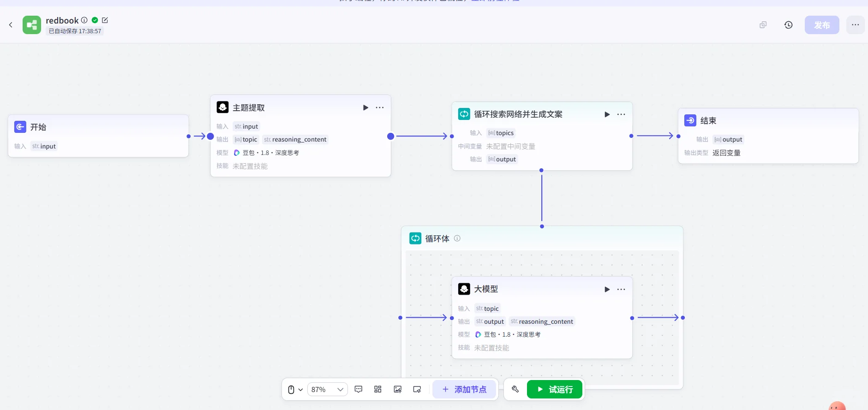Screen dimensions: 868x410
Task: Click the green redbook workflow logo
Action: [32, 25]
